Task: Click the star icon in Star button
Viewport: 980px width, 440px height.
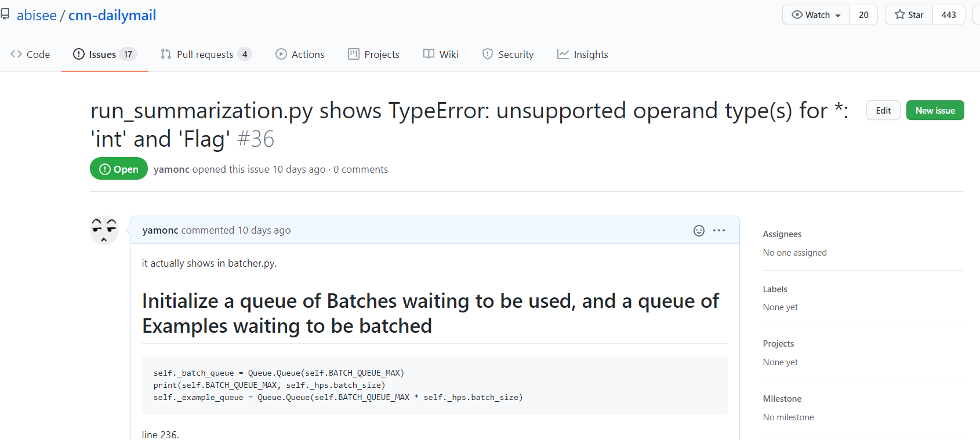Action: click(x=899, y=14)
